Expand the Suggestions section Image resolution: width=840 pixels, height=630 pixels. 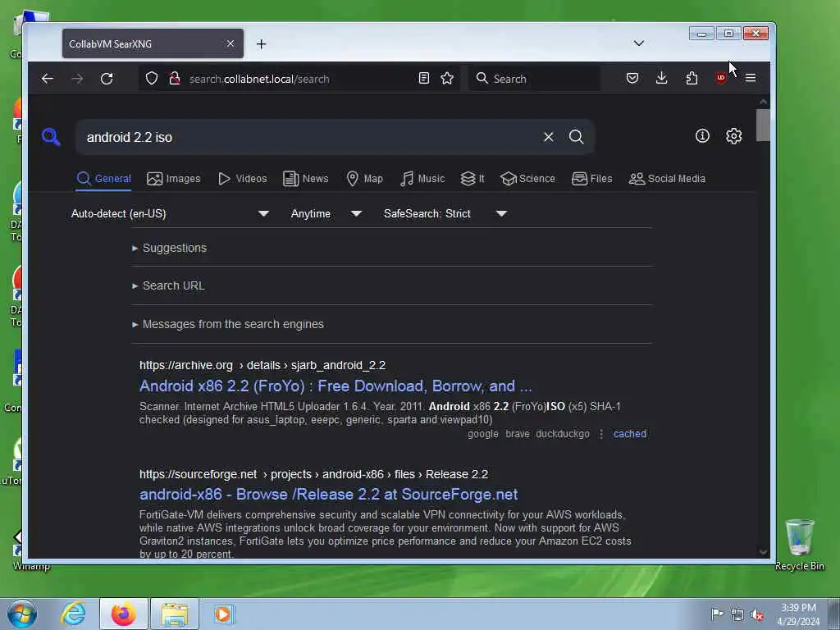[x=169, y=248]
